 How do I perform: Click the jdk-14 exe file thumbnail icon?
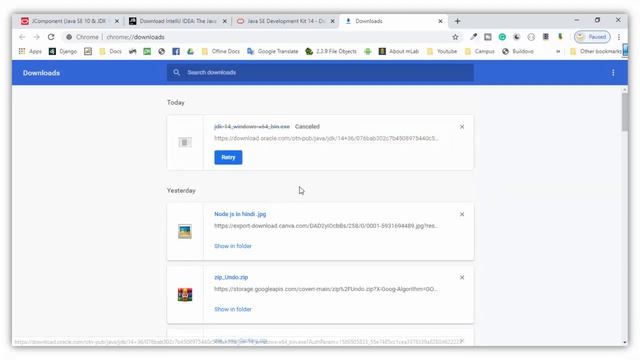tap(185, 142)
